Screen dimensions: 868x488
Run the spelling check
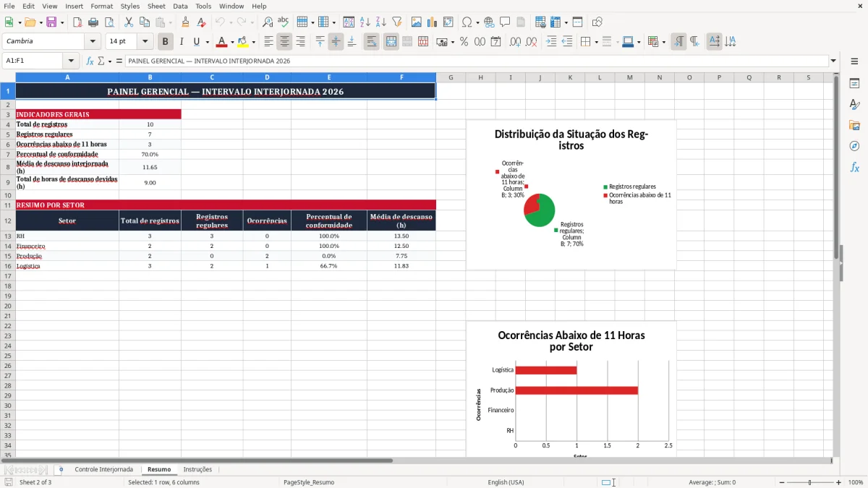[x=284, y=22]
